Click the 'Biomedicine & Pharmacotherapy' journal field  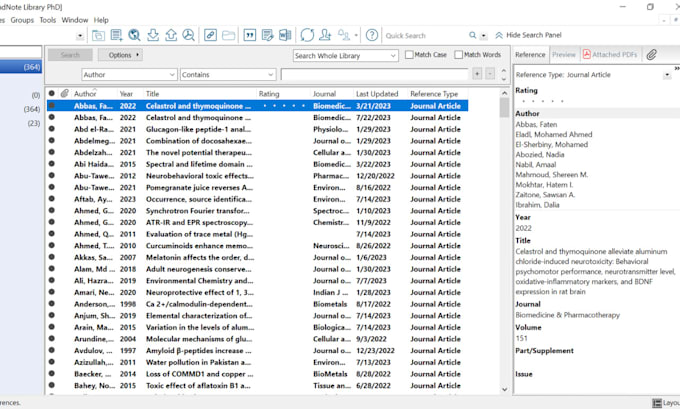click(567, 315)
